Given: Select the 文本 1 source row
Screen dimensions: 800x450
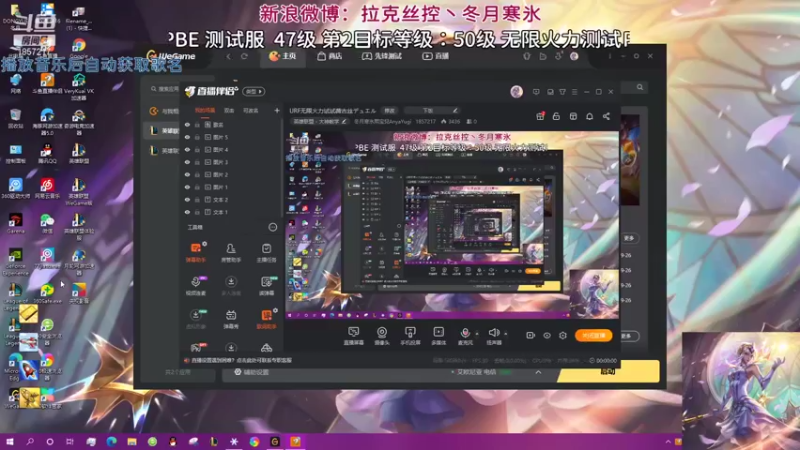Looking at the screenshot, I should (232, 212).
